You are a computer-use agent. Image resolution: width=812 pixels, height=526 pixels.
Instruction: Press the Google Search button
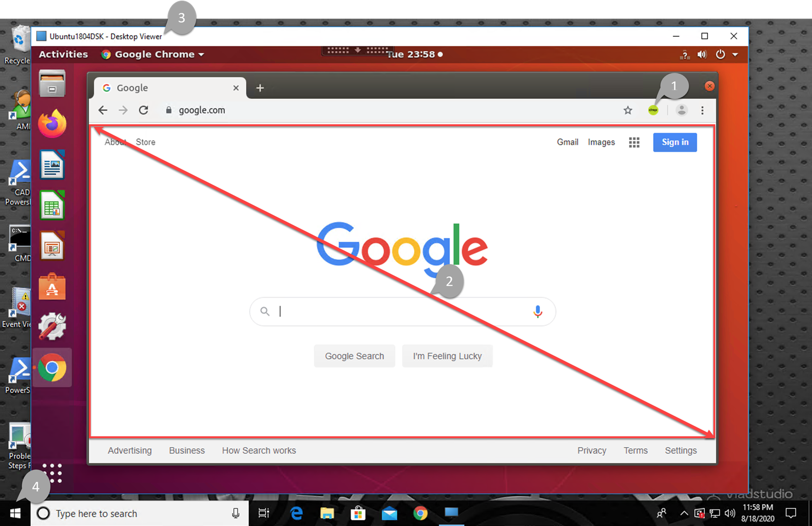(x=354, y=356)
